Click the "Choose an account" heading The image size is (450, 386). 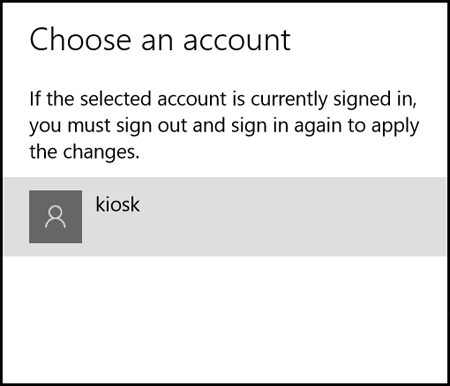(160, 40)
